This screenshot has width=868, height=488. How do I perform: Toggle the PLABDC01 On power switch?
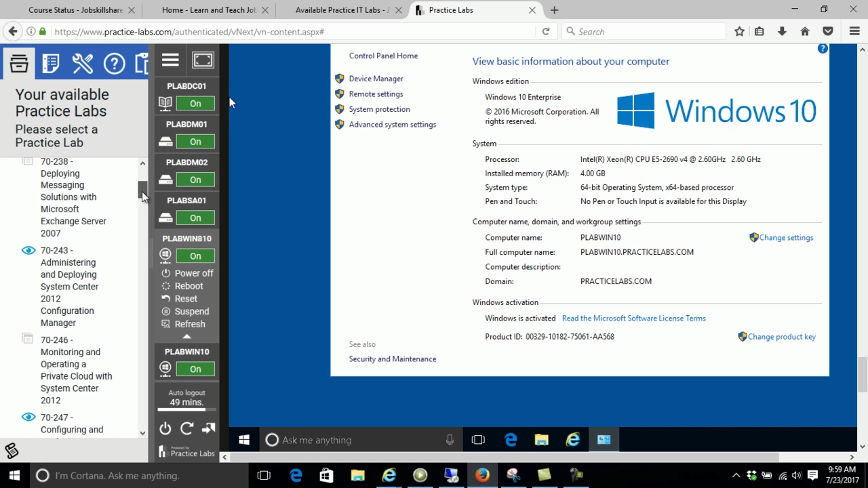click(x=195, y=104)
